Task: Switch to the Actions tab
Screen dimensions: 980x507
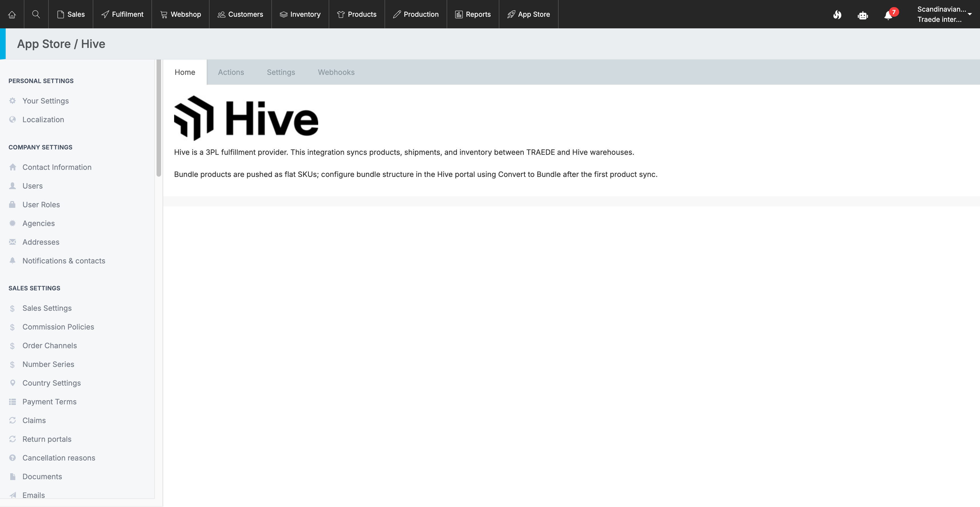Action: pyautogui.click(x=231, y=72)
